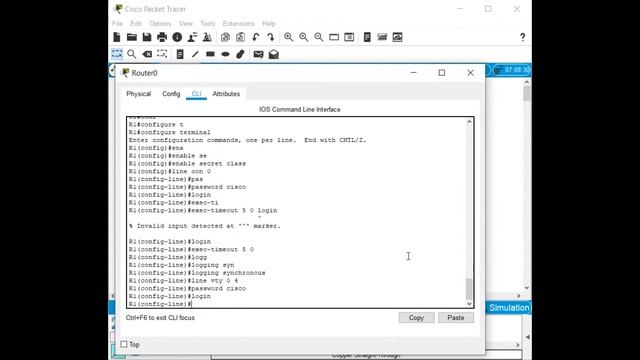
Task: Open the Options menu
Action: pyautogui.click(x=160, y=23)
